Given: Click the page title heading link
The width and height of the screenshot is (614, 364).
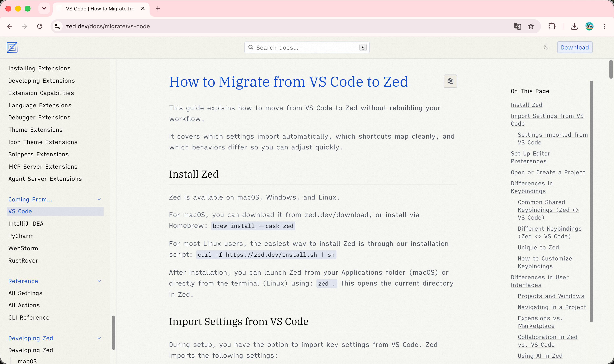Looking at the screenshot, I should pyautogui.click(x=288, y=81).
